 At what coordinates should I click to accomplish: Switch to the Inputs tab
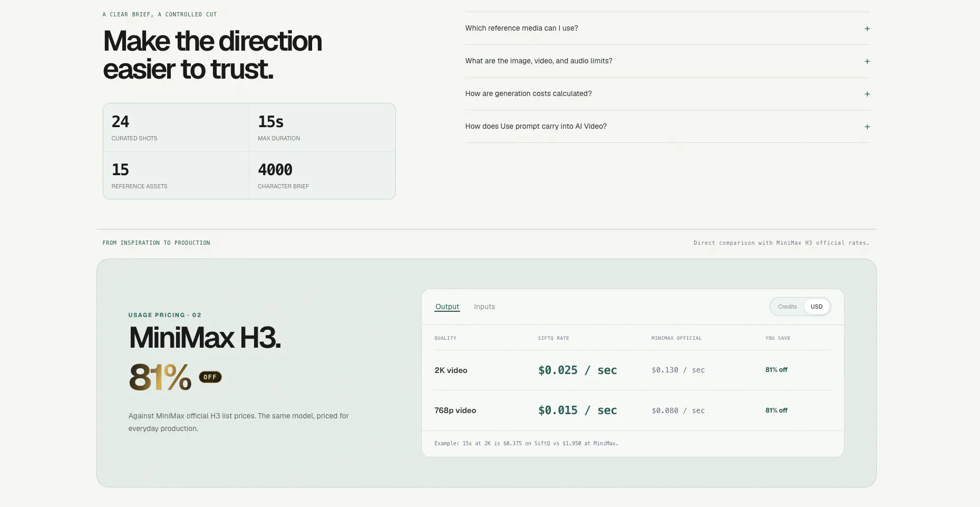pos(484,307)
